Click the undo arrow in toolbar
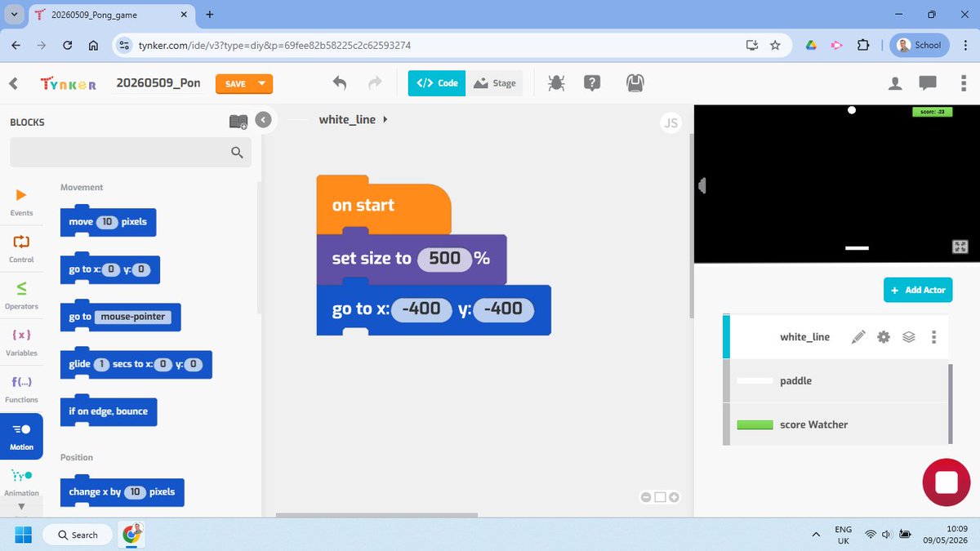The height and width of the screenshot is (551, 980). pos(340,82)
